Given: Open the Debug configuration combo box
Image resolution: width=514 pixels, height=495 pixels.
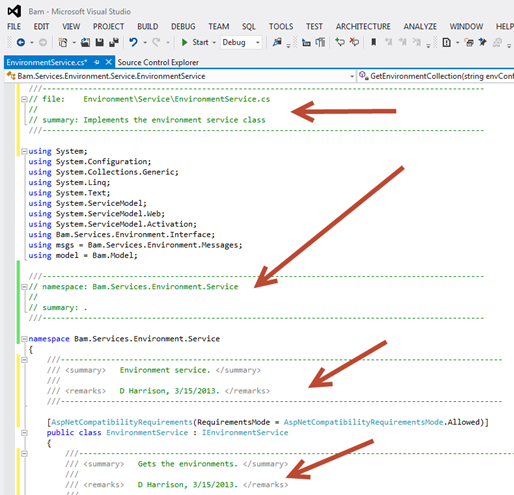Looking at the screenshot, I should (241, 42).
